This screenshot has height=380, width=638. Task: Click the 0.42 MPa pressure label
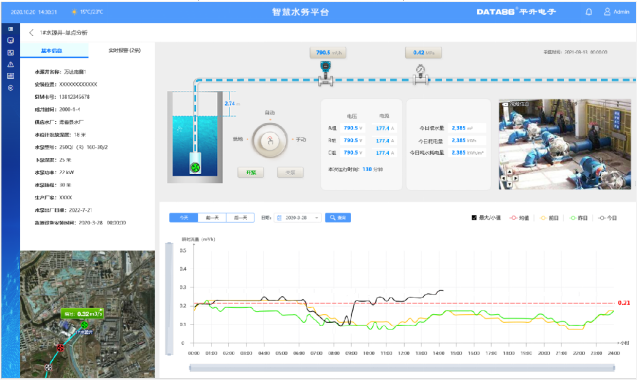tap(423, 52)
